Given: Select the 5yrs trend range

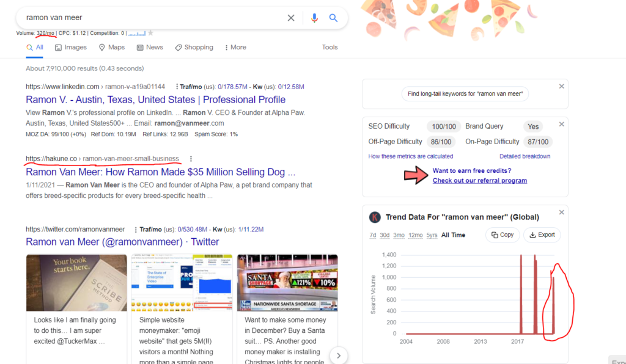Looking at the screenshot, I should pyautogui.click(x=432, y=235).
